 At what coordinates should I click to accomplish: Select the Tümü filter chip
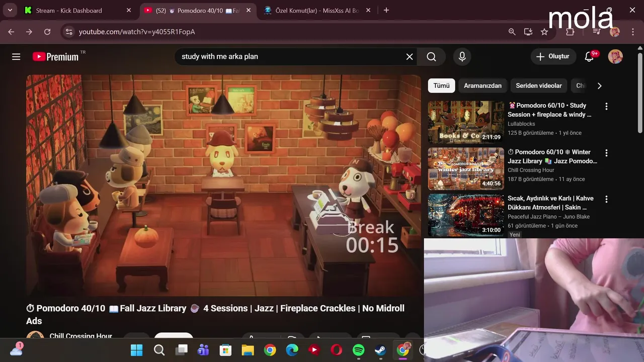[x=441, y=85]
